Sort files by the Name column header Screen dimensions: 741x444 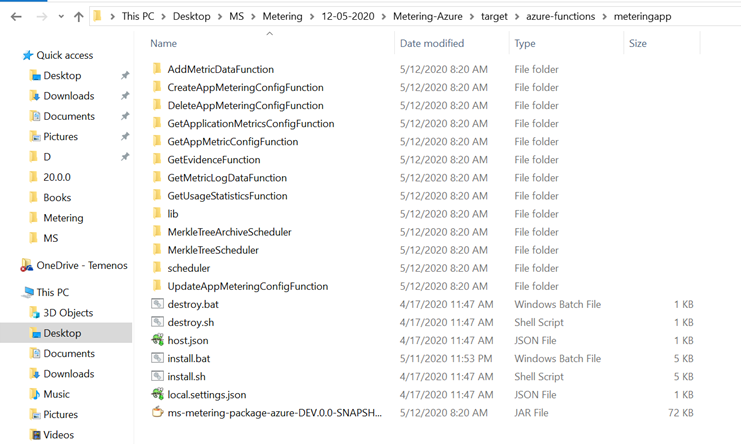[164, 44]
